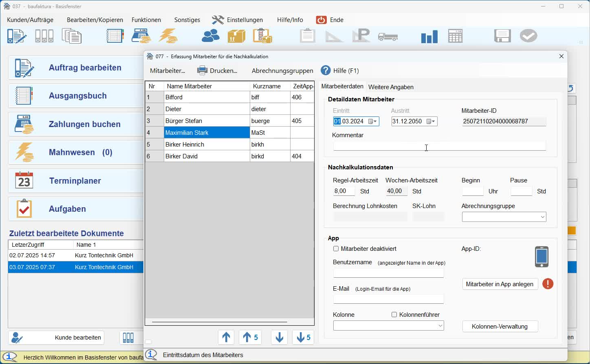
Task: Click the red exclamation warning icon
Action: tap(548, 284)
